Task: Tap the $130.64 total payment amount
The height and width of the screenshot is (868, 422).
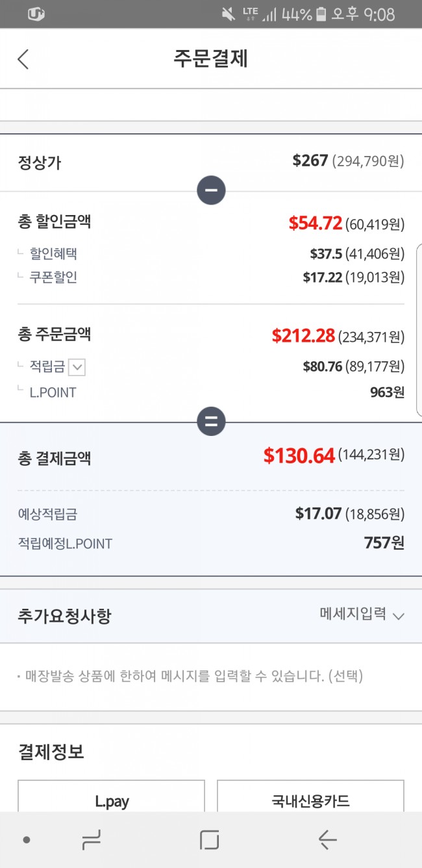Action: (x=299, y=455)
